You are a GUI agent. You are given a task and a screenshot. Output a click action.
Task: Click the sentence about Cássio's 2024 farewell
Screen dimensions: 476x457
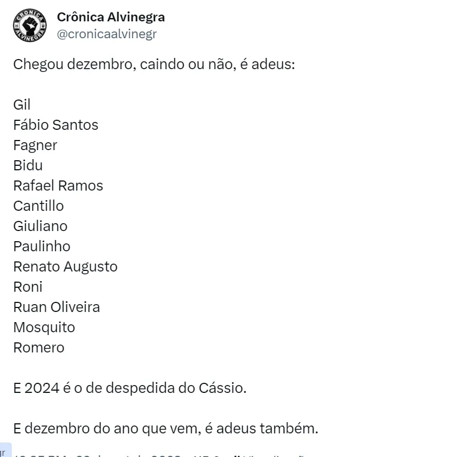130,388
